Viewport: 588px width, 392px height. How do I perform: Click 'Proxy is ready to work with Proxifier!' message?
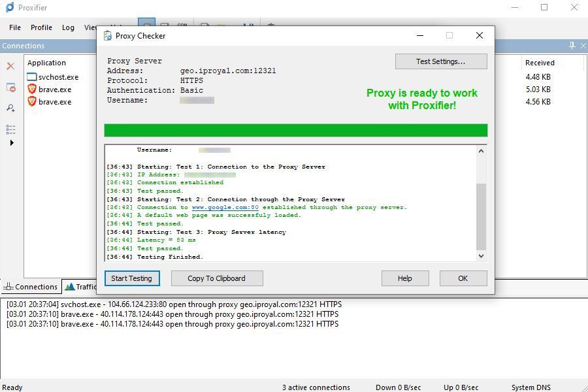[422, 99]
